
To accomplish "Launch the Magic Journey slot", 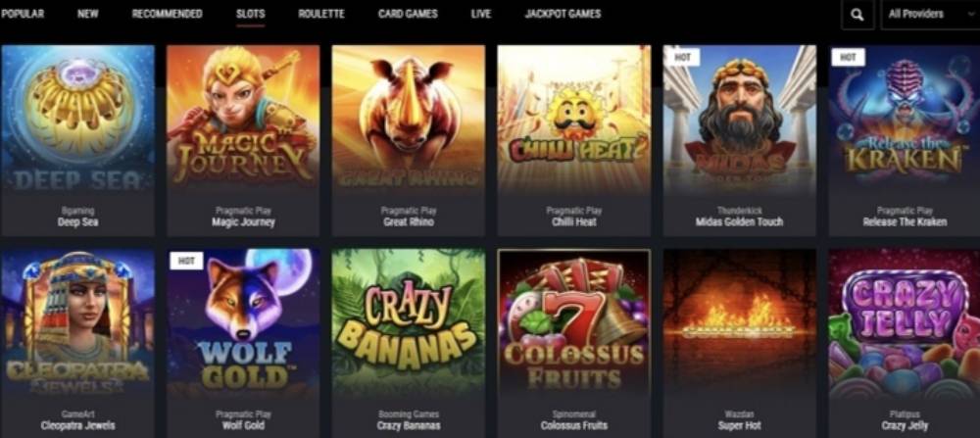I will (243, 119).
